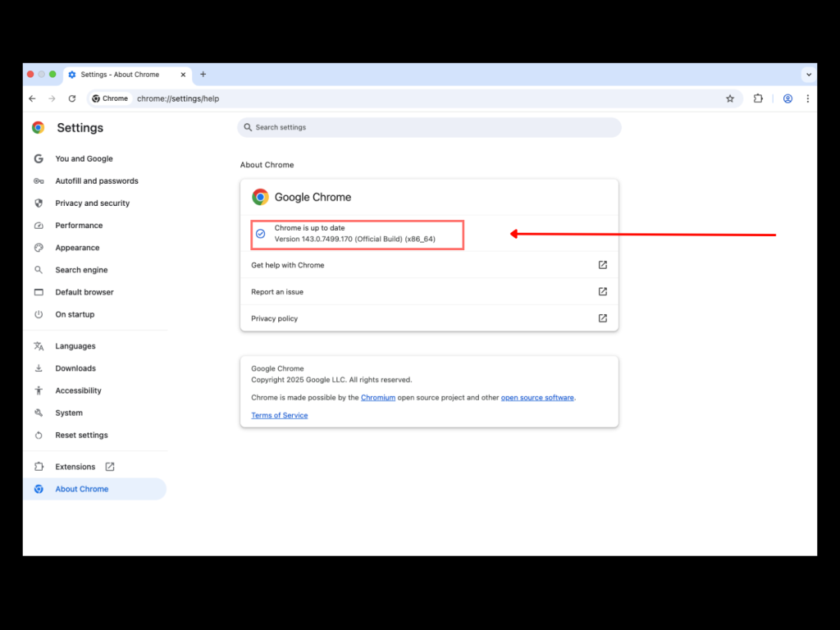The width and height of the screenshot is (840, 630).
Task: Click the open source software link
Action: point(537,398)
